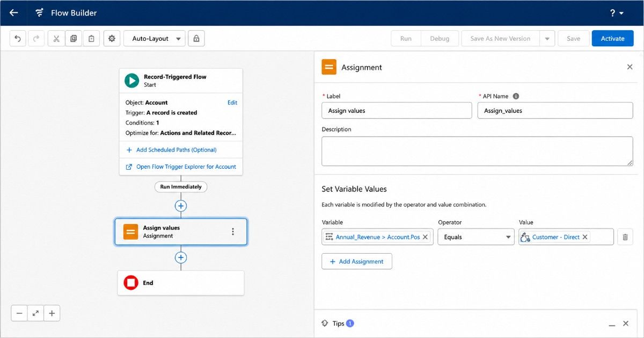Click the Save button
This screenshot has height=338, width=644.
click(x=573, y=39)
